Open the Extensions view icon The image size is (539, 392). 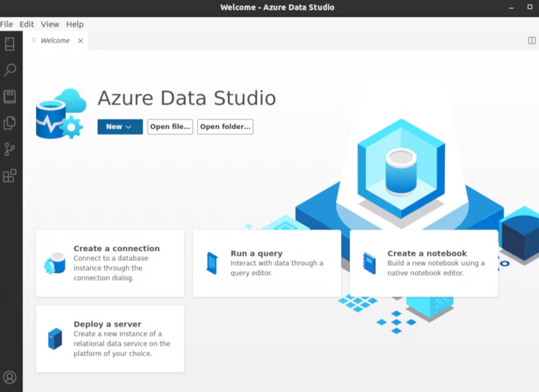click(10, 176)
